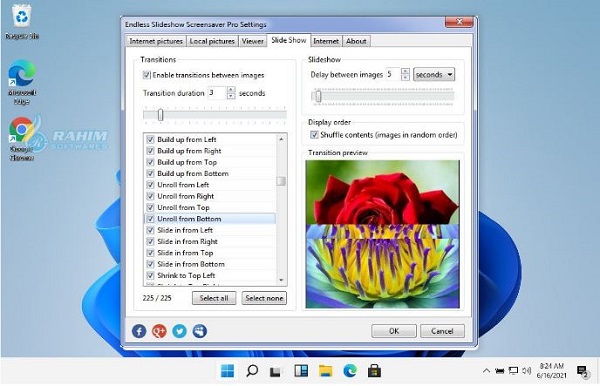Screen dimensions: 600x386
Task: Open File Explorer from taskbar
Action: pos(325,371)
